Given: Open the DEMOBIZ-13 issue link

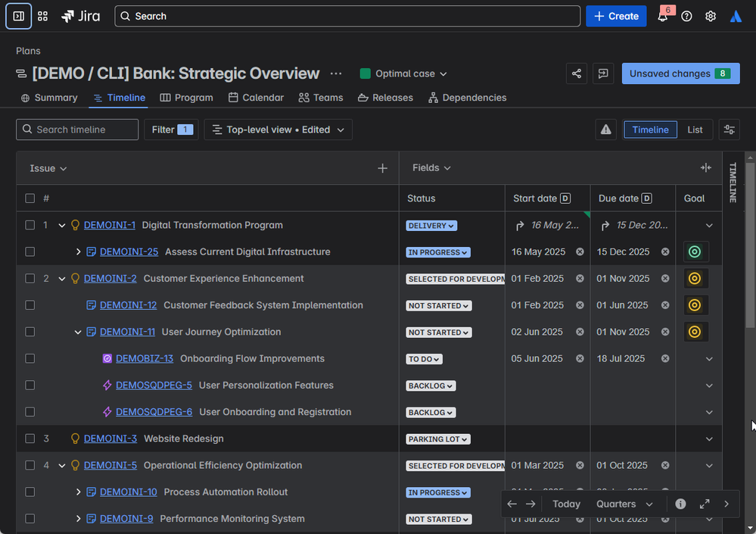Looking at the screenshot, I should 144,358.
